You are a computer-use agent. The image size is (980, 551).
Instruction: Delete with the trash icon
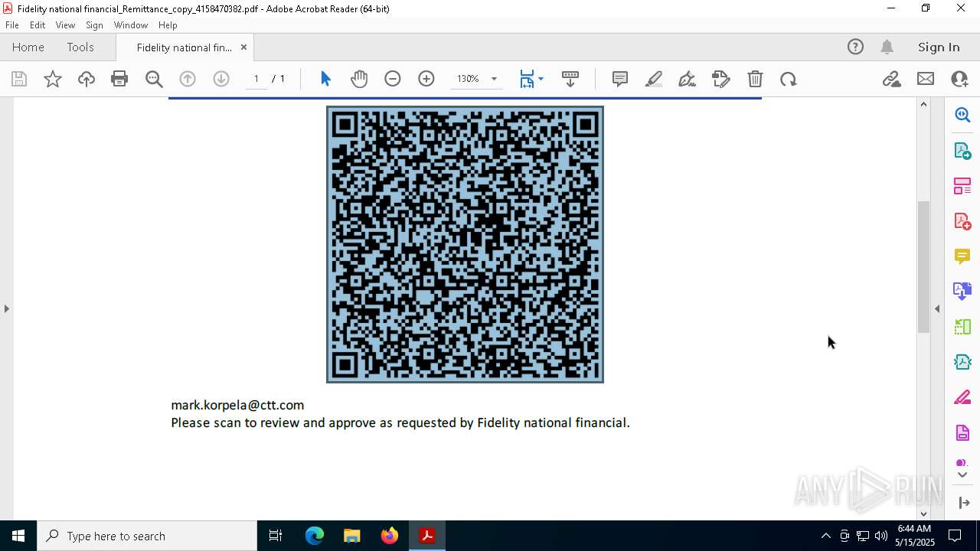click(x=755, y=79)
